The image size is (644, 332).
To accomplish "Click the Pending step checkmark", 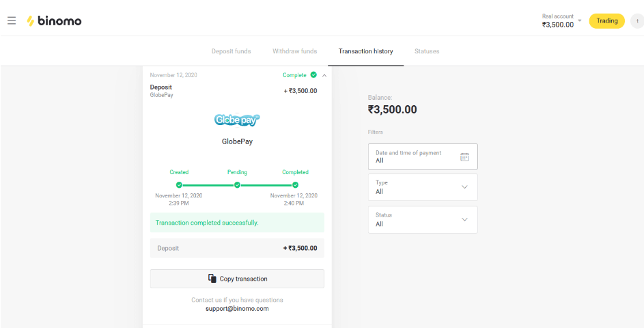I will click(237, 184).
